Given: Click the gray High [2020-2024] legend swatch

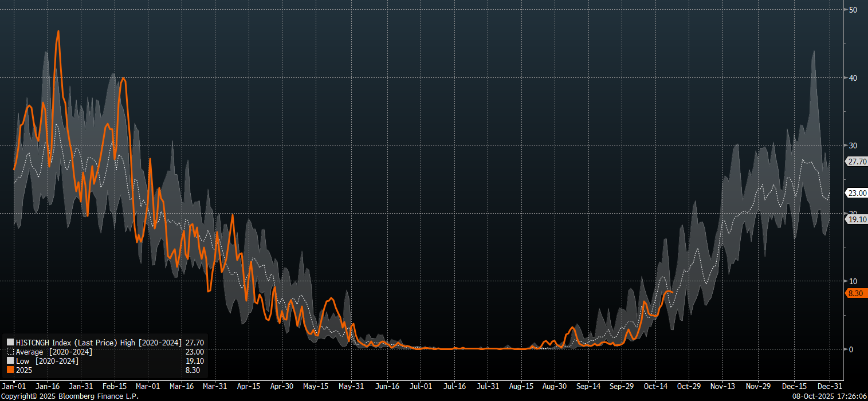Looking at the screenshot, I should click(x=10, y=343).
